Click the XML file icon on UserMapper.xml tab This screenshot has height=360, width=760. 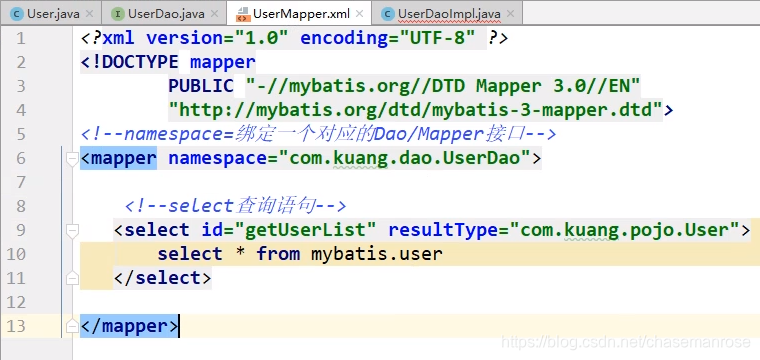click(x=243, y=15)
